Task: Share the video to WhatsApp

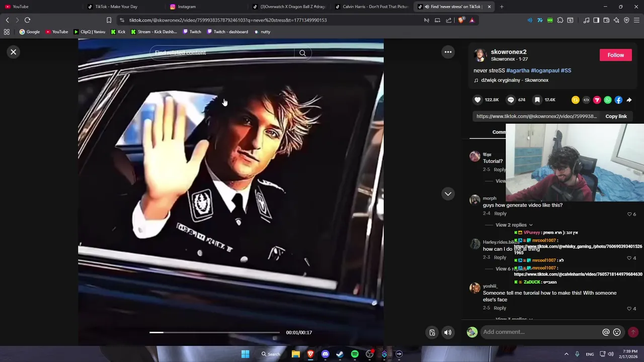Action: coord(608,100)
